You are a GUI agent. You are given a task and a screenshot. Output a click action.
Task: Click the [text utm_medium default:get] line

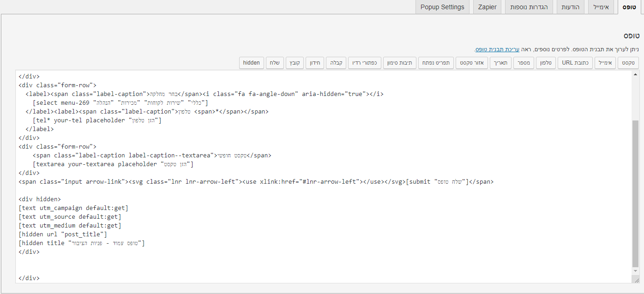pyautogui.click(x=70, y=226)
